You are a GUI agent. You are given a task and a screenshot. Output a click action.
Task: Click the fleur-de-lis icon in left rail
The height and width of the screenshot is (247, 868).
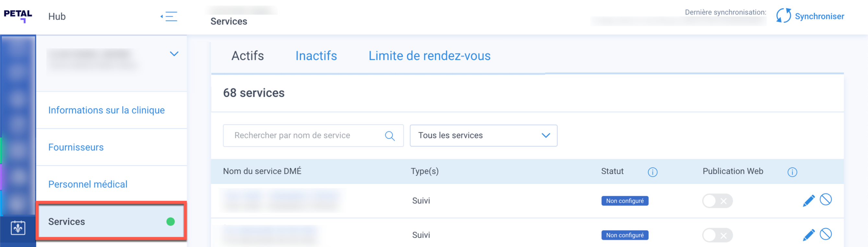click(18, 228)
